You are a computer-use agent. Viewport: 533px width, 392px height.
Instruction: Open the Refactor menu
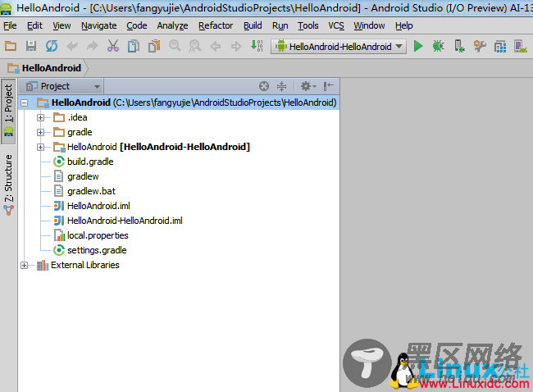click(216, 26)
